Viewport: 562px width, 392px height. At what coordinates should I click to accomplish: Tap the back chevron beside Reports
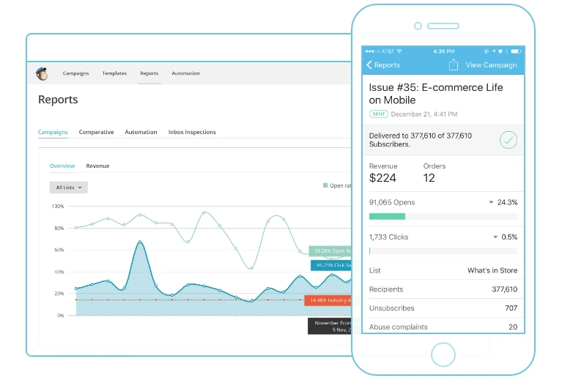point(369,65)
